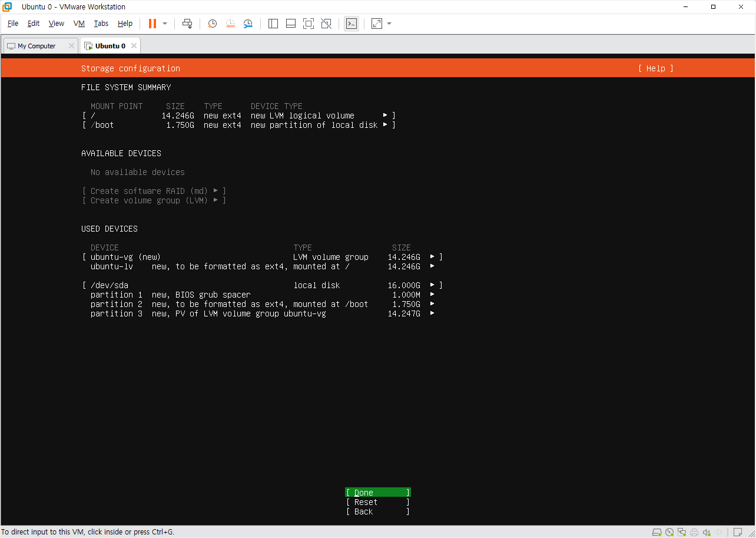
Task: Click the "No available devices" text
Action: 138,172
